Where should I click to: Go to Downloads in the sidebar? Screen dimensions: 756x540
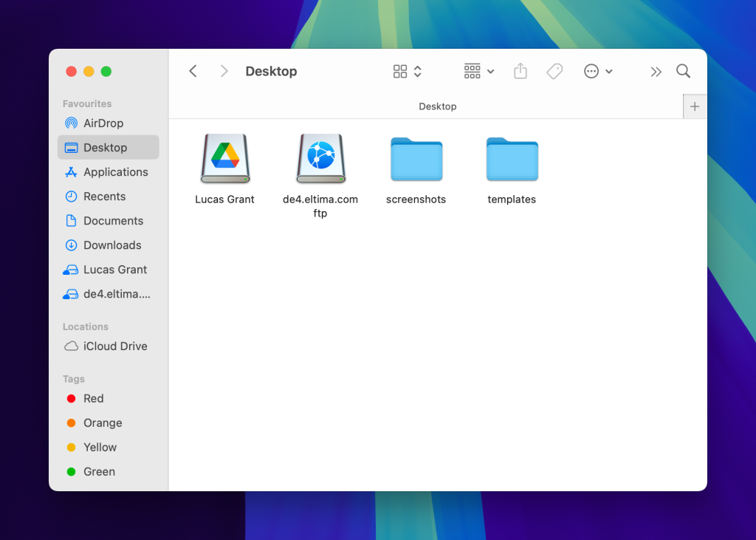coord(112,245)
